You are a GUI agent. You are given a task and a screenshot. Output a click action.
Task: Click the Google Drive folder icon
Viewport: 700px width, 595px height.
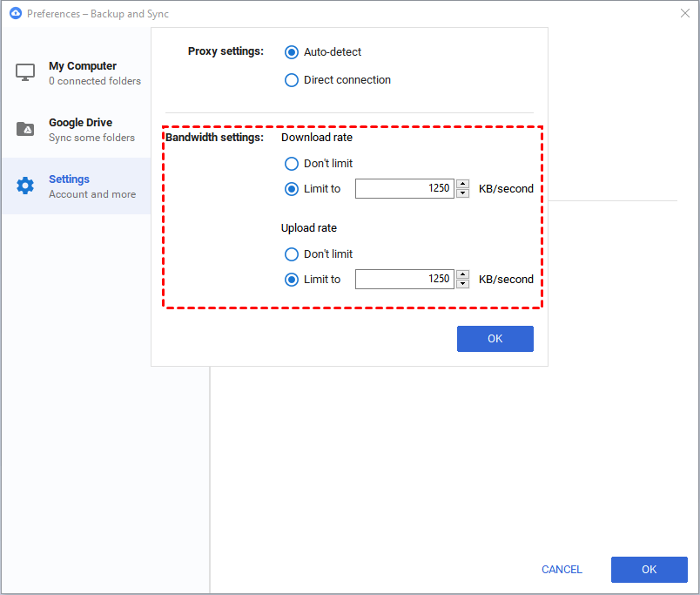click(x=25, y=129)
